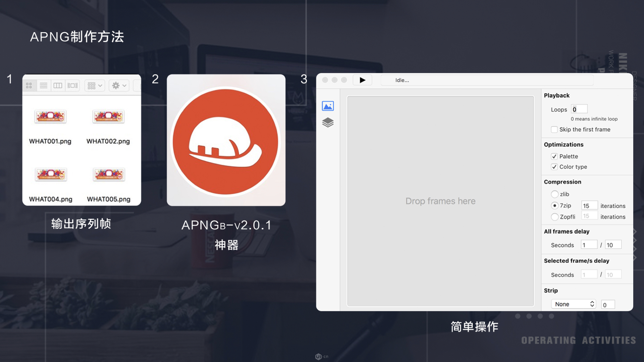Open Finder gear action menu
Image resolution: width=644 pixels, height=362 pixels.
(119, 85)
